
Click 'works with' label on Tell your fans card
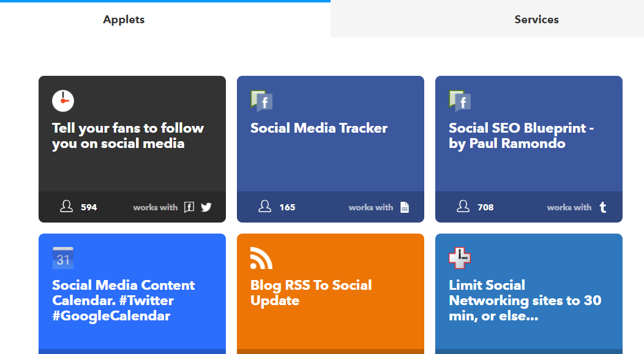click(155, 207)
